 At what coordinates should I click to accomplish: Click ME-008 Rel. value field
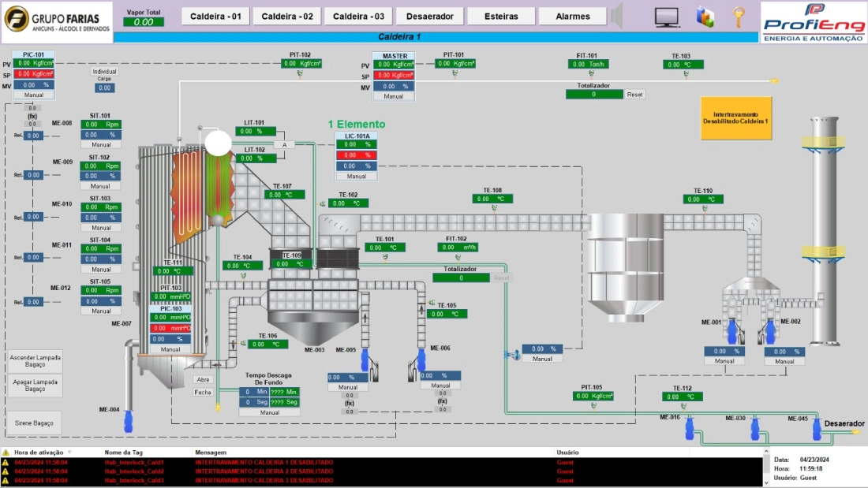[x=33, y=136]
